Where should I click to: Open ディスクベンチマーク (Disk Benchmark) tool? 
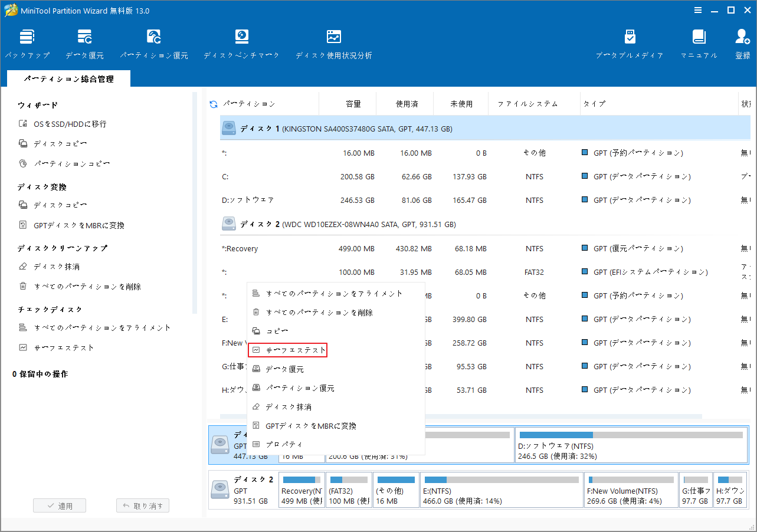[x=241, y=44]
